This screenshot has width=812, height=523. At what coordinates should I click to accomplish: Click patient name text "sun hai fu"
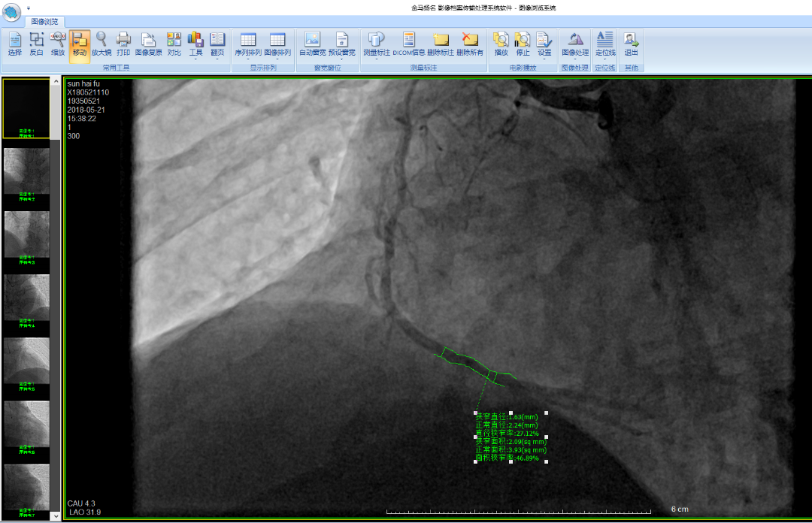click(x=83, y=83)
